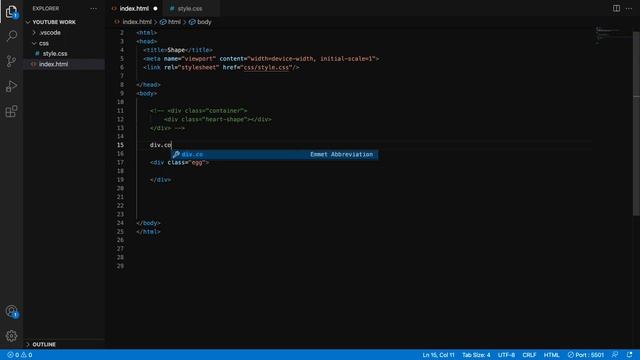Click the unsaved dot on index.html tab
Screen dimensions: 640x360
pos(156,8)
